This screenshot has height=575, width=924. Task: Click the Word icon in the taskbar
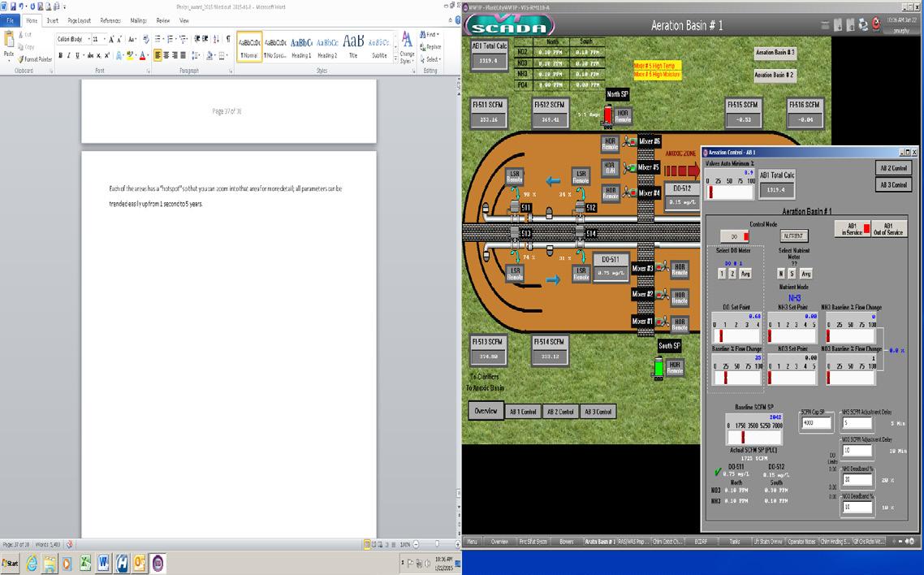coord(104,563)
